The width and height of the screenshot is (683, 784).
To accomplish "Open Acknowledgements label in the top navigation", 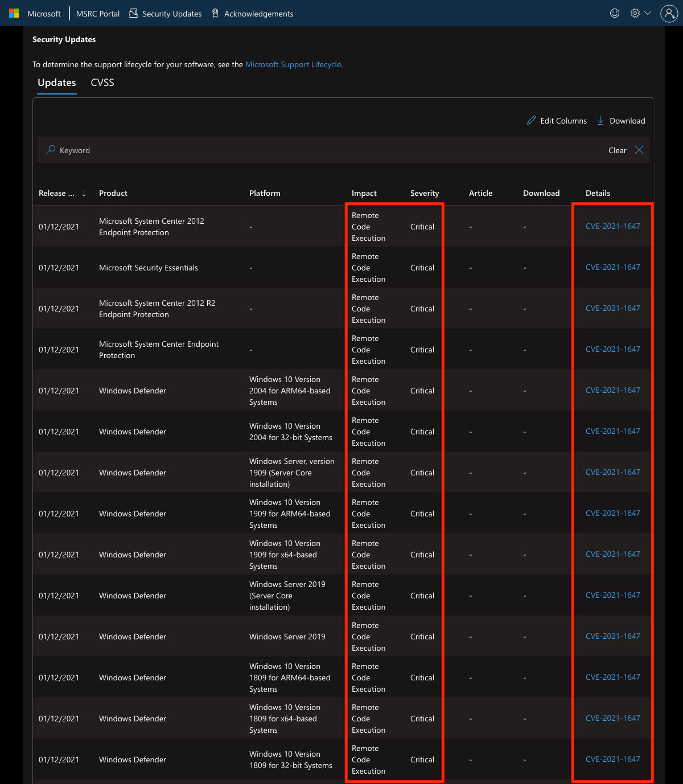I will tap(259, 14).
